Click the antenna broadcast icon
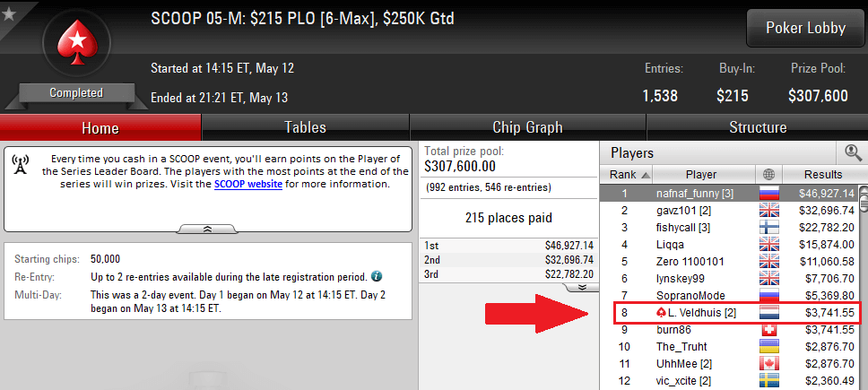Image resolution: width=868 pixels, height=390 pixels. (x=21, y=164)
